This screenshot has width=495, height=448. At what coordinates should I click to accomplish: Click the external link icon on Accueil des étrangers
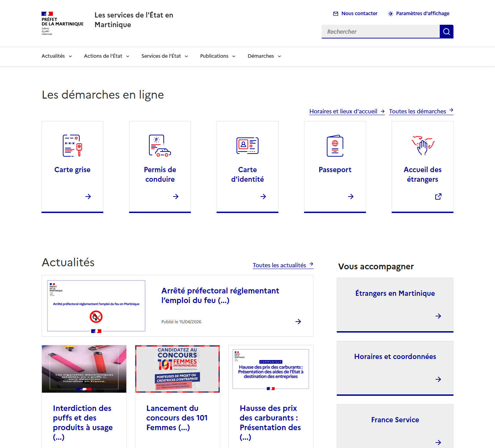[x=438, y=197]
